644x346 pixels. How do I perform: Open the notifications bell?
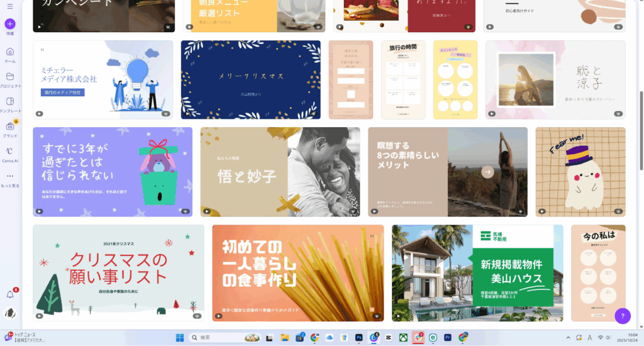click(x=10, y=294)
